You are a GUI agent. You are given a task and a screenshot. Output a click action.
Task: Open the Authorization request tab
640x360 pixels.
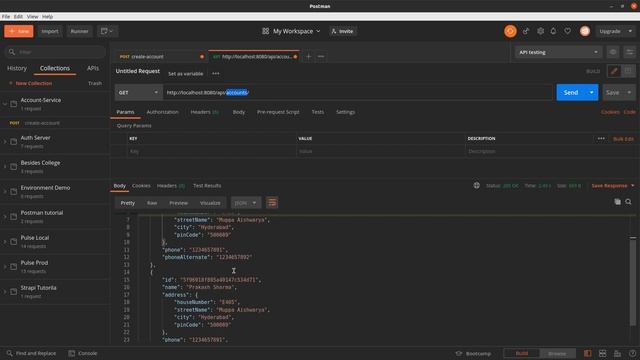162,112
